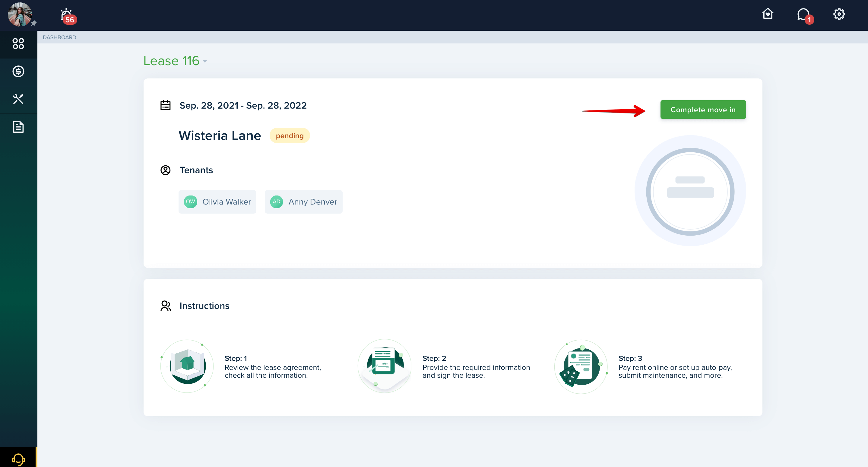Click the Wisteria Lane property name

click(x=220, y=135)
